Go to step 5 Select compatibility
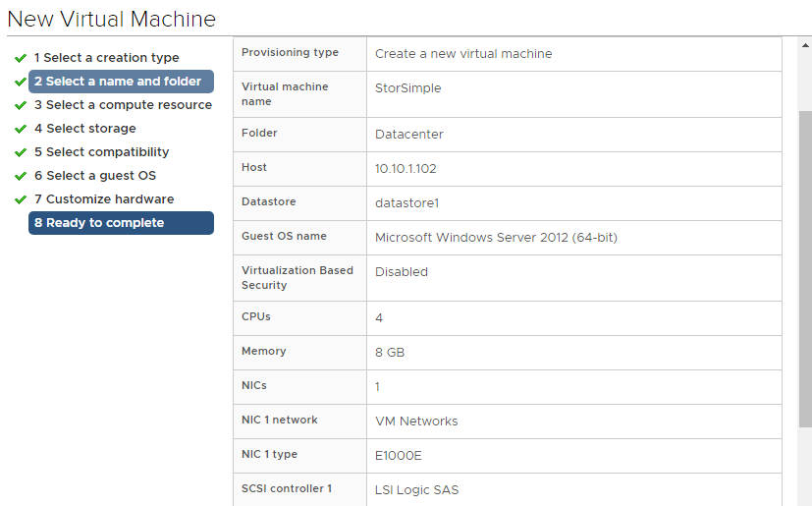 [101, 152]
